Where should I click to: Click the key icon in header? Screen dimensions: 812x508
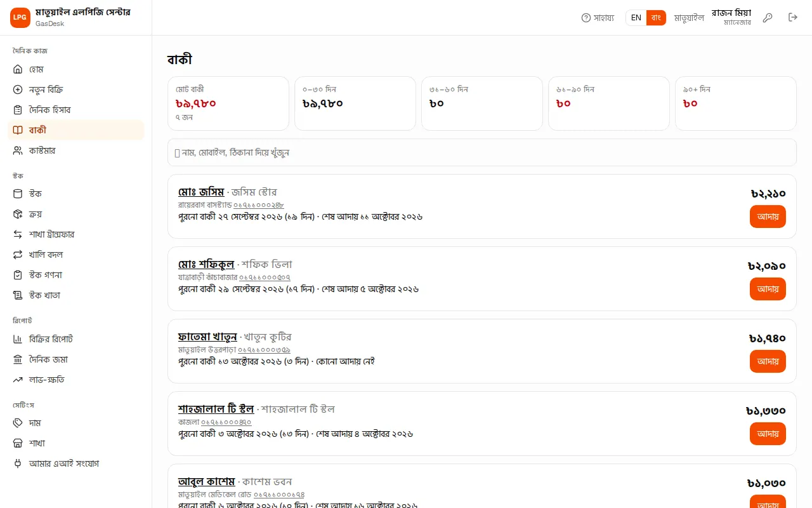tap(768, 18)
